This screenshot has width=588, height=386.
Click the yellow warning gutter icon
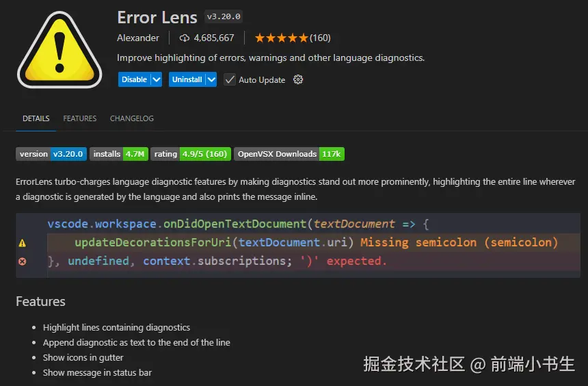(23, 243)
